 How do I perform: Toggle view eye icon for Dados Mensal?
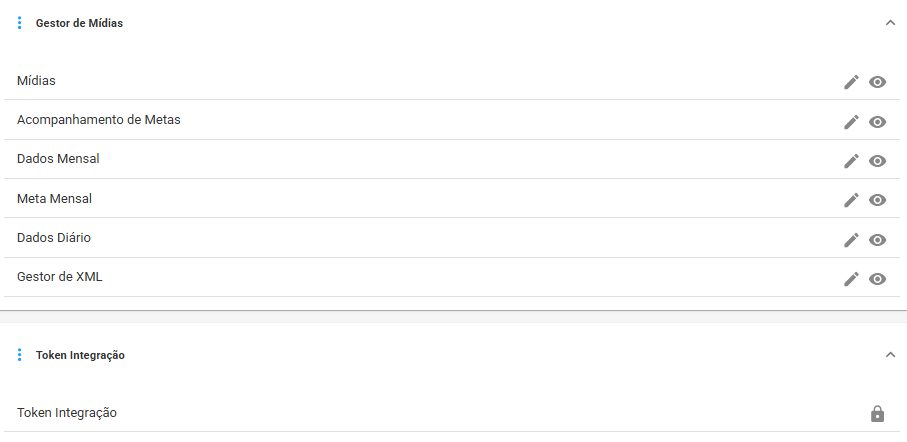click(877, 161)
